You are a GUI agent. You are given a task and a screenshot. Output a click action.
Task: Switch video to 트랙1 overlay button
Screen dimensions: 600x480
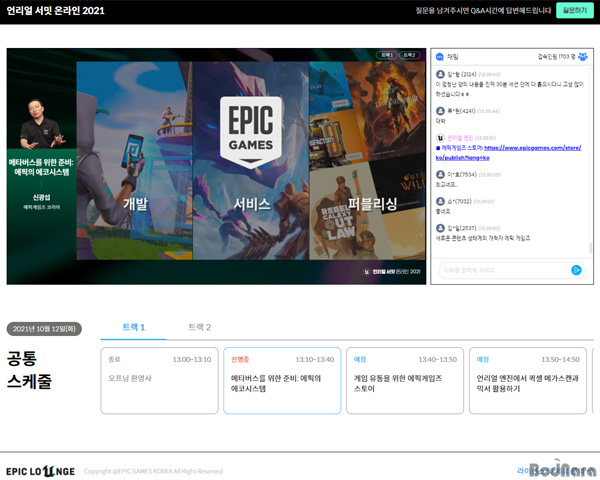tap(387, 55)
